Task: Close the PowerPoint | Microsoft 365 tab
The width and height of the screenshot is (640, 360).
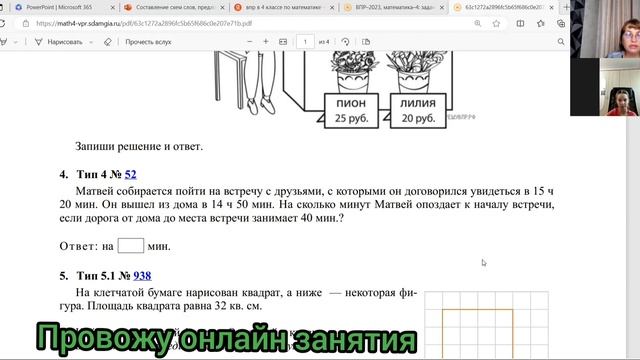Action: tap(113, 7)
